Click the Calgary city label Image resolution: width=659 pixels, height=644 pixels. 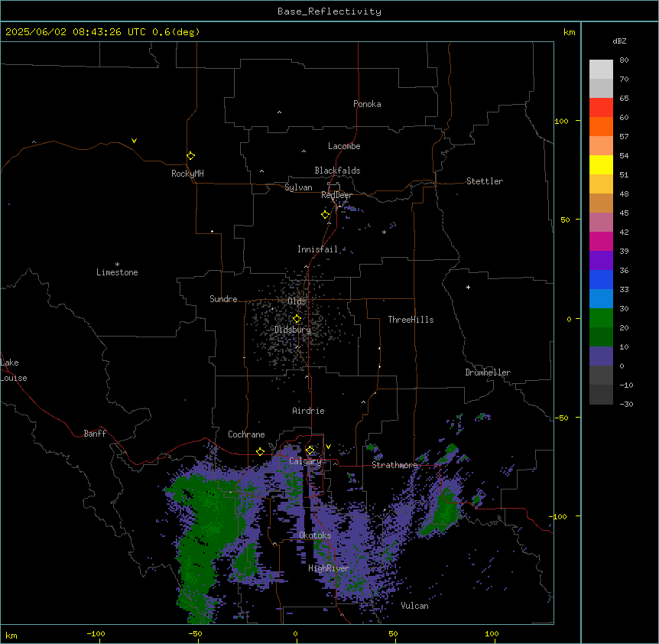(305, 461)
